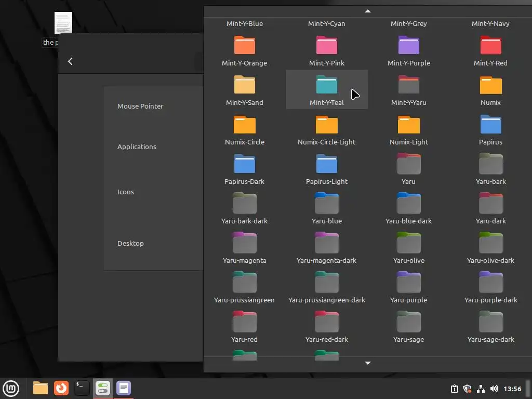Open the Applications theme setting
This screenshot has height=399, width=532.
[137, 147]
